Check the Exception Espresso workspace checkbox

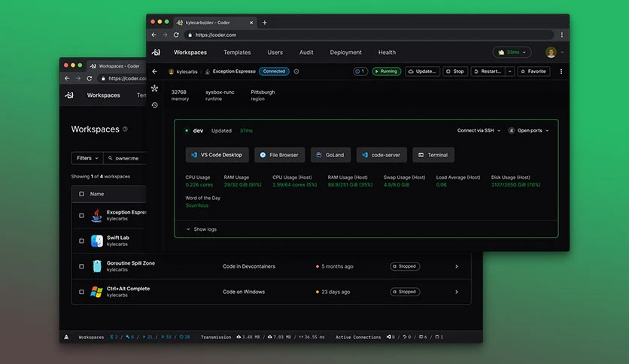[x=81, y=216]
